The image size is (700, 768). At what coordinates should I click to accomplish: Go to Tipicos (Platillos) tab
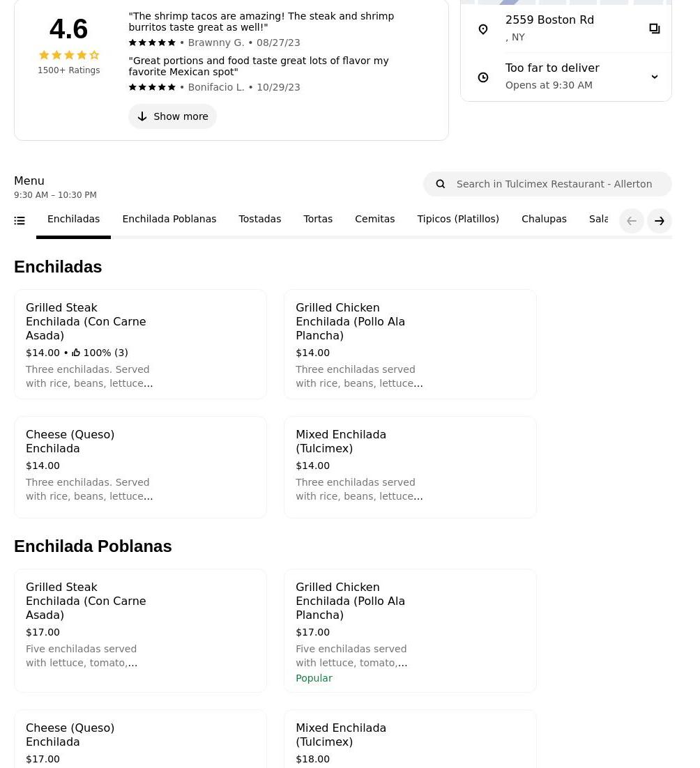click(x=458, y=219)
